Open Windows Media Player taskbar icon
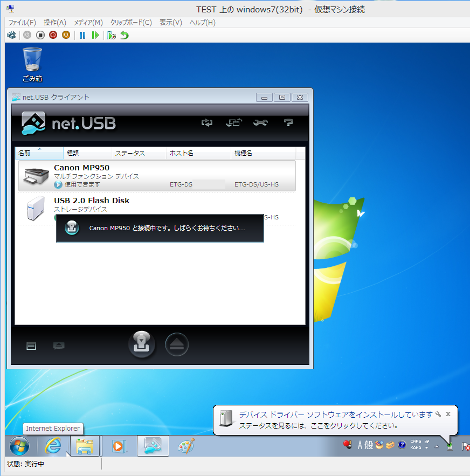This screenshot has height=476, width=470. pyautogui.click(x=119, y=446)
